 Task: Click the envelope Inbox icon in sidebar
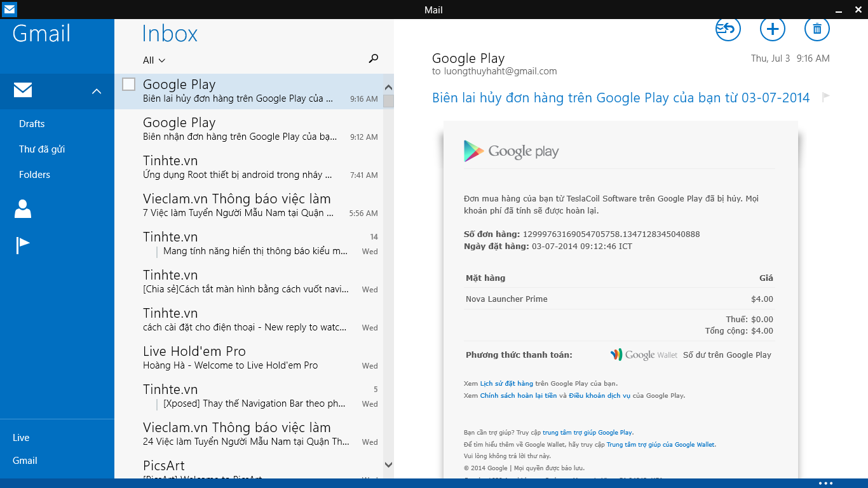pos(23,91)
